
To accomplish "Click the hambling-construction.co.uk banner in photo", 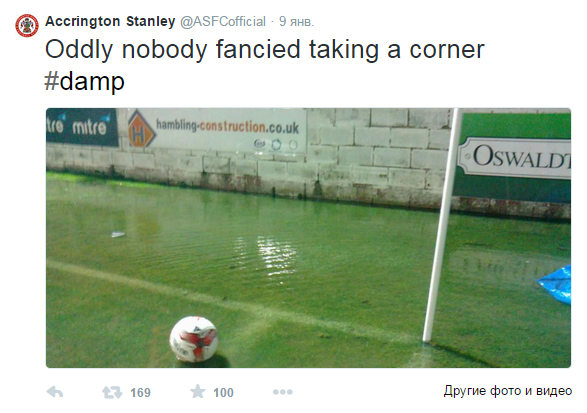I will [x=216, y=130].
